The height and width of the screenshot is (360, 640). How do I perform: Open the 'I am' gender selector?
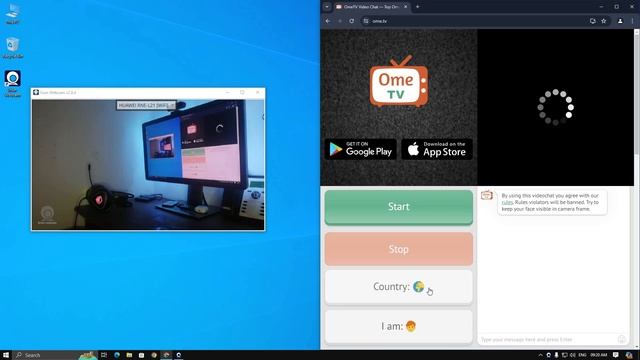(398, 327)
